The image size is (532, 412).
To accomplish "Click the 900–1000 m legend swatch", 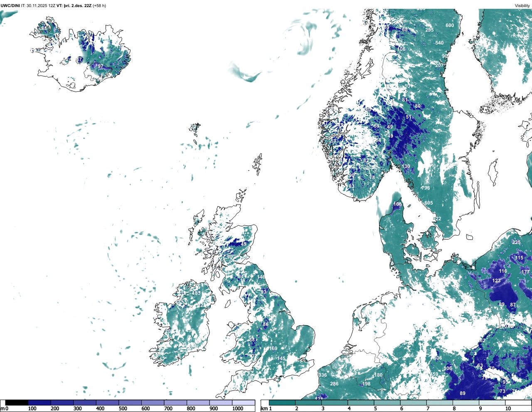I will (x=221, y=402).
